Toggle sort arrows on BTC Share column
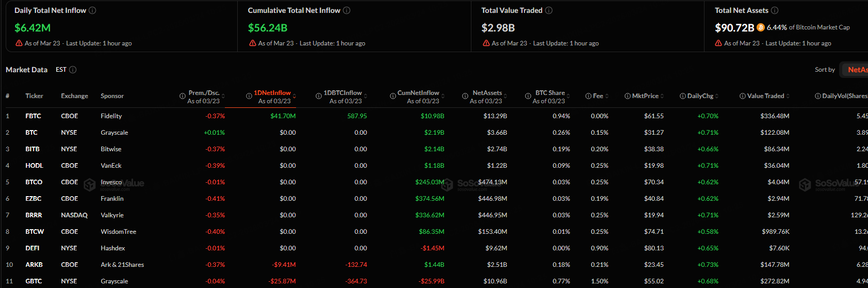This screenshot has width=868, height=288. (x=568, y=96)
